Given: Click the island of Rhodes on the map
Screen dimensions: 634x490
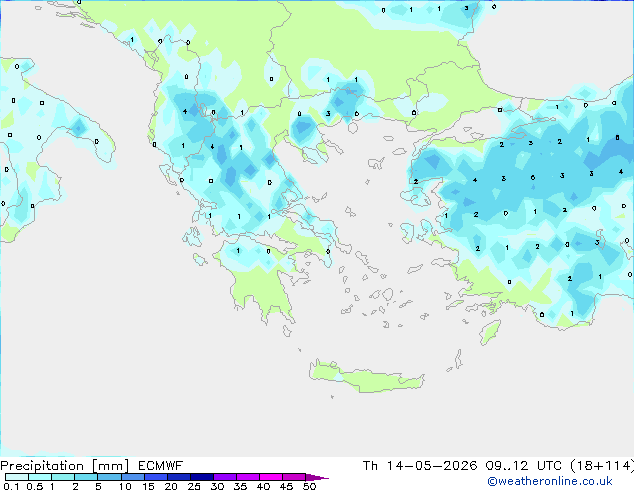Looking at the screenshot, I should pyautogui.click(x=490, y=332).
